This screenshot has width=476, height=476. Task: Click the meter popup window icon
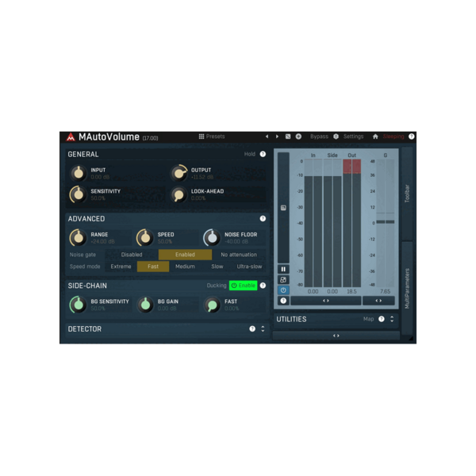(283, 279)
